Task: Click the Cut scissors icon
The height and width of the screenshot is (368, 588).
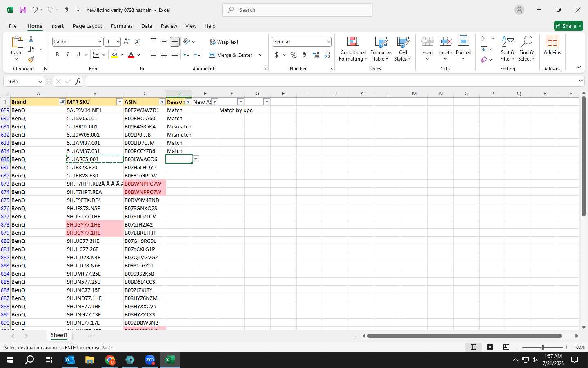Action: (x=31, y=38)
